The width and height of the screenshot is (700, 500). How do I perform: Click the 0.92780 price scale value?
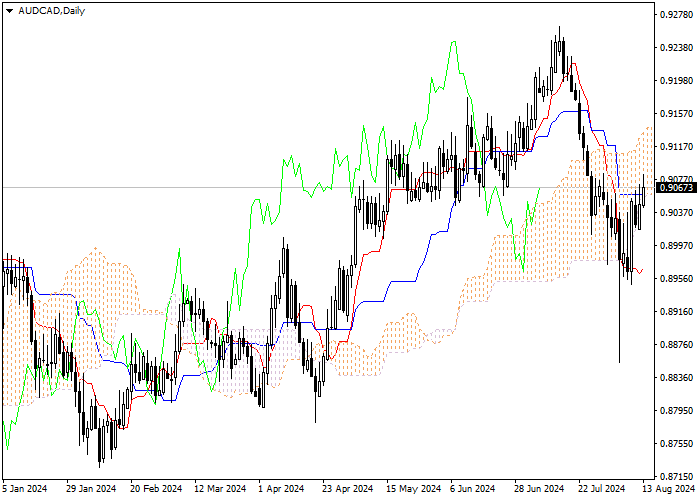click(x=677, y=15)
